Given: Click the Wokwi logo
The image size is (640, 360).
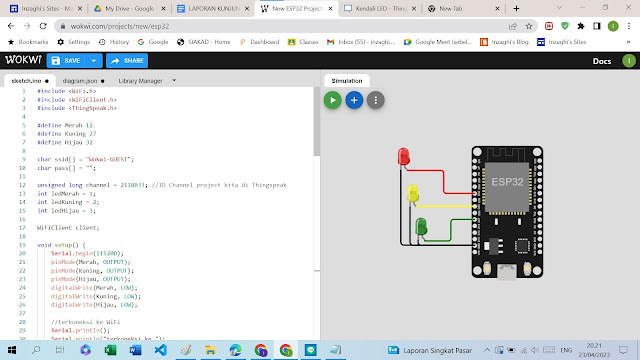Looking at the screenshot, I should pos(23,60).
